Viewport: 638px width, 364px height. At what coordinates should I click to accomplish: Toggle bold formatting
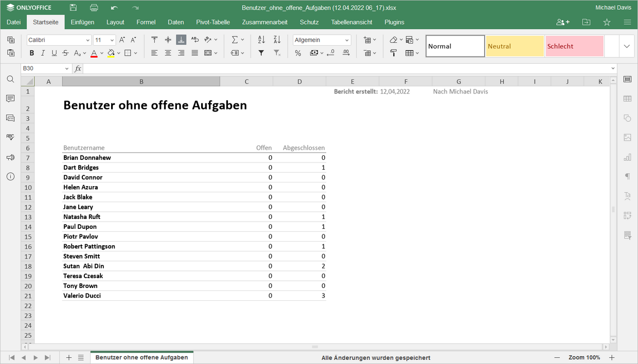point(32,53)
